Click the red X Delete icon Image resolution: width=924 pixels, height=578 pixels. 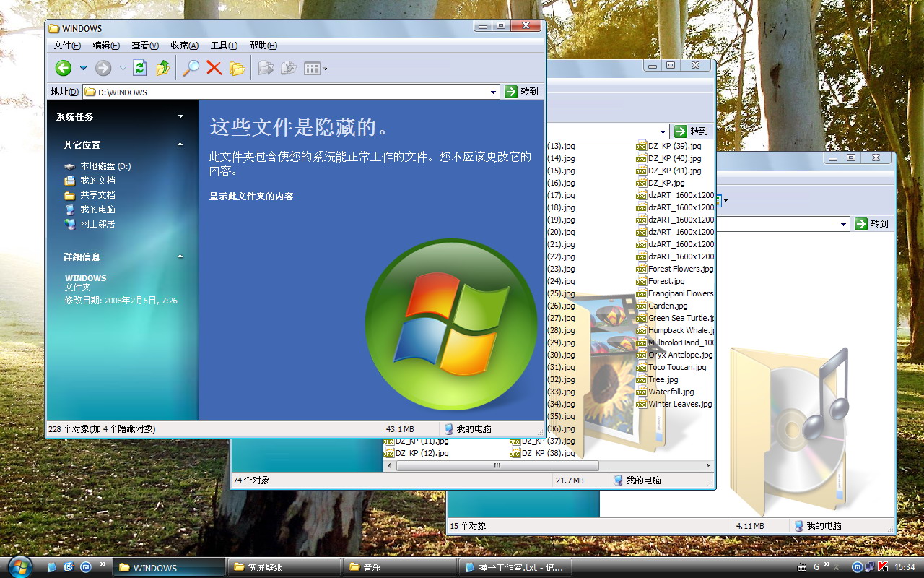214,68
